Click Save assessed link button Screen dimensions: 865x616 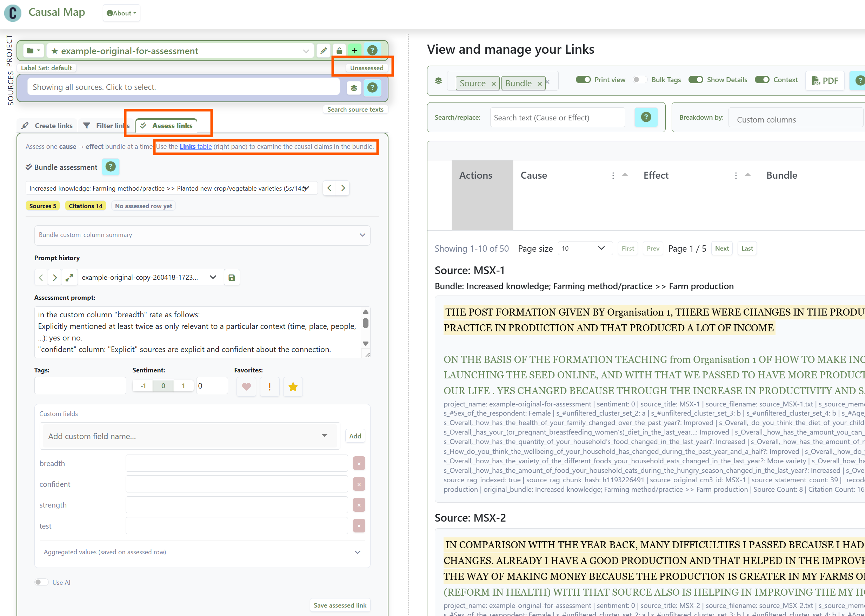(339, 605)
